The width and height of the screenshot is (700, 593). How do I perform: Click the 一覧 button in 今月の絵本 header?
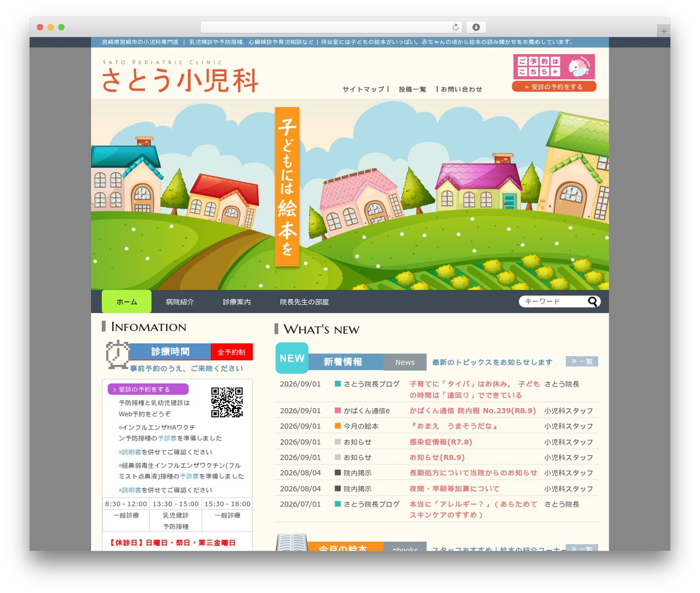(582, 548)
